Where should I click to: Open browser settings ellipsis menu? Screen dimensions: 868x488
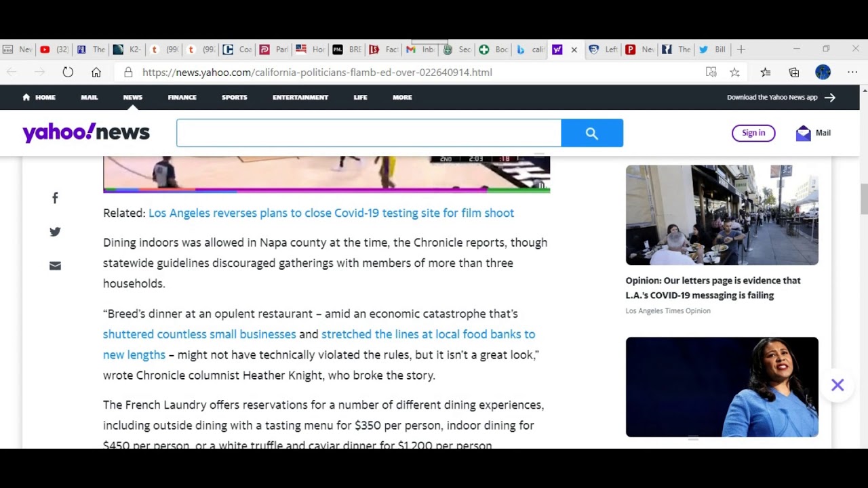point(852,72)
